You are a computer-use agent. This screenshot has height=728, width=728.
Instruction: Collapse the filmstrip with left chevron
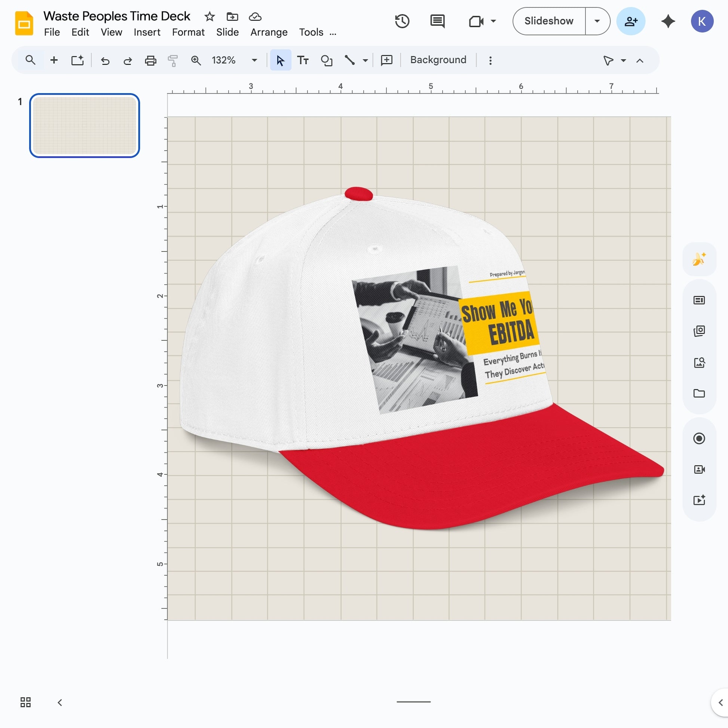(59, 703)
